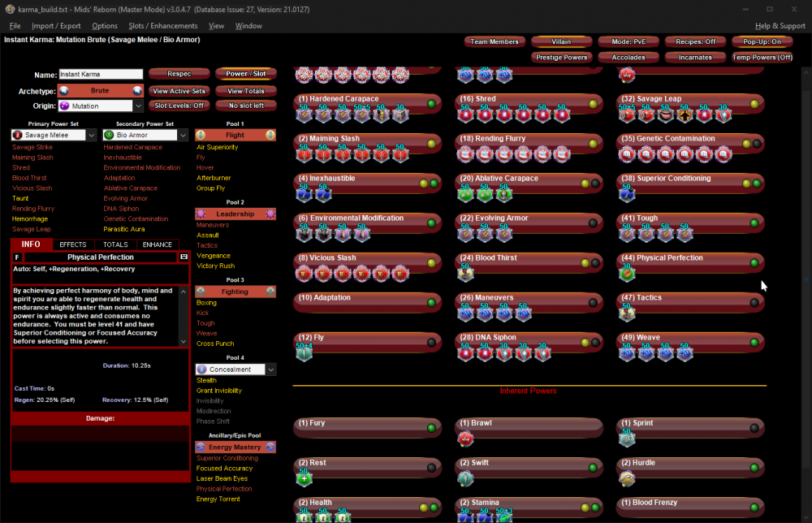
Task: Click the Sprint enhancement slot icon
Action: tap(628, 439)
